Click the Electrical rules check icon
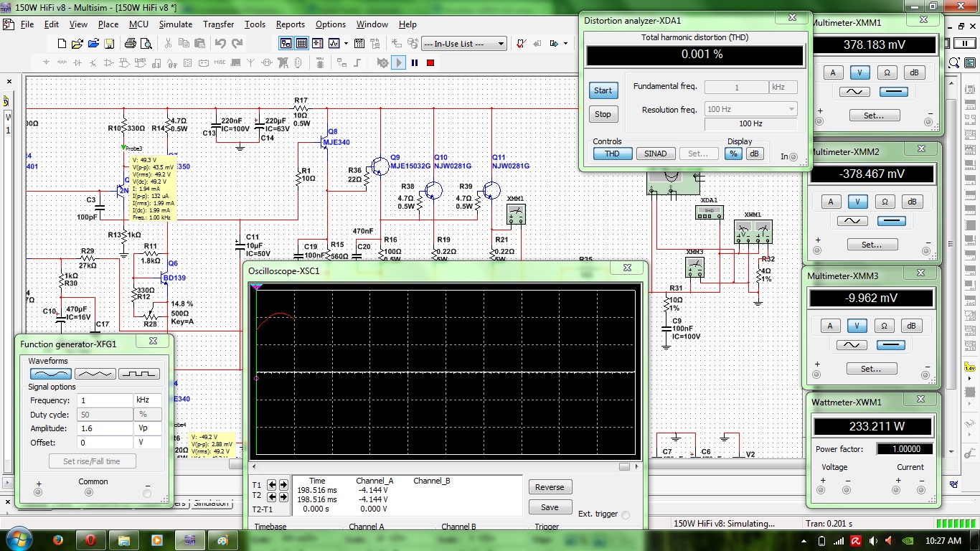The image size is (980, 551). pyautogui.click(x=521, y=44)
